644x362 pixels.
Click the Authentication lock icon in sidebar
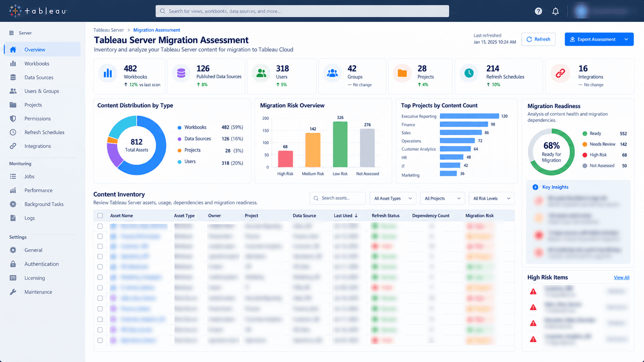click(13, 264)
